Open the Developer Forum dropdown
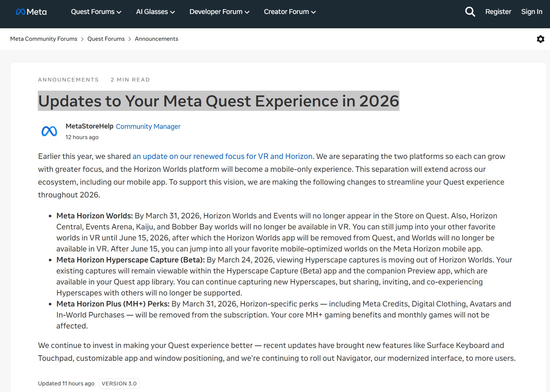Screen dimensions: 550x392 coord(219,12)
